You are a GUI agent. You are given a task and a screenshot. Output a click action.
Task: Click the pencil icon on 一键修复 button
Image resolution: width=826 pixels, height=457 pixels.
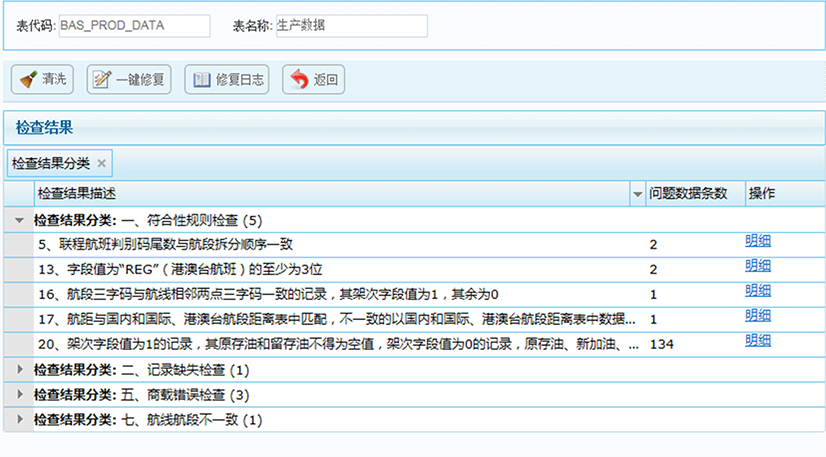click(102, 80)
